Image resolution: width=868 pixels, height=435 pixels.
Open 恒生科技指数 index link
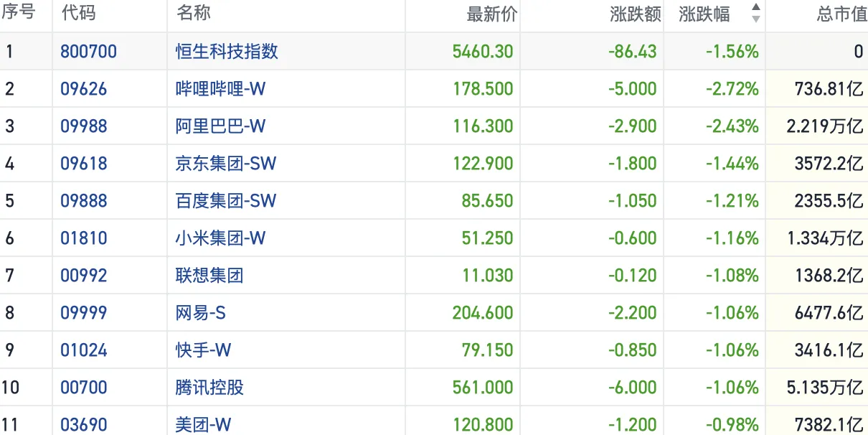tap(227, 52)
